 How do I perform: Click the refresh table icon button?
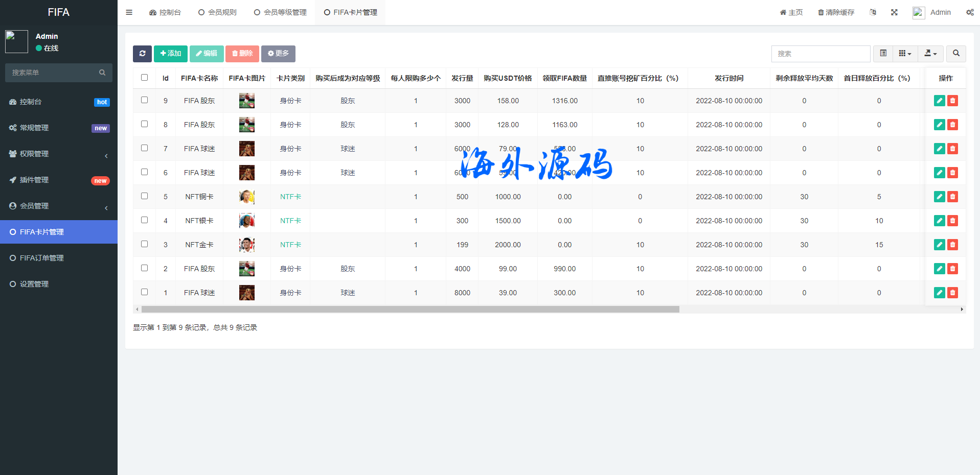tap(142, 54)
